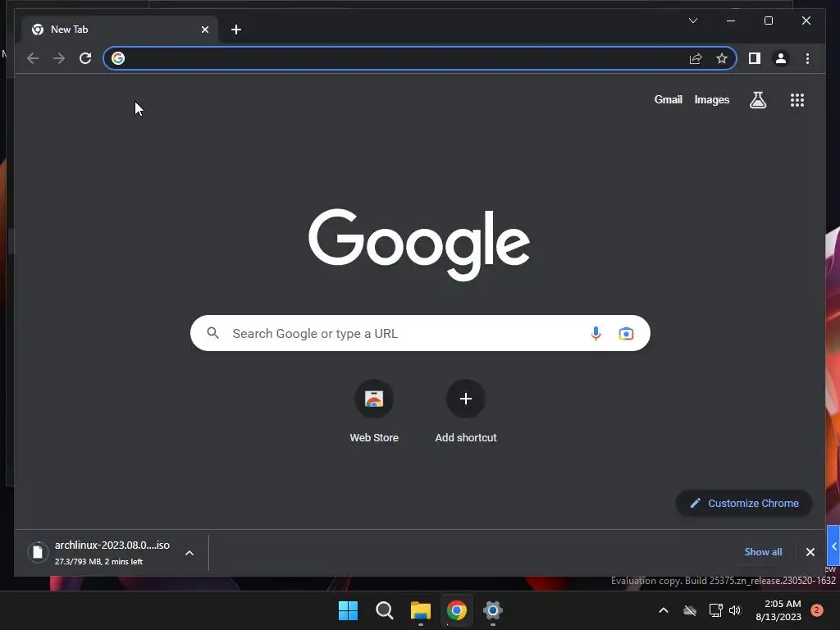
Task: Show hidden system tray icons
Action: 663,610
